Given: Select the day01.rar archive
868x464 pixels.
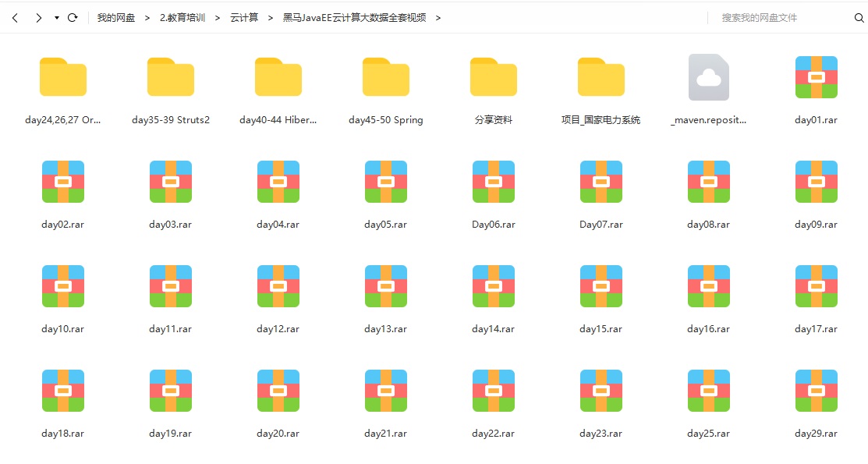Looking at the screenshot, I should [816, 77].
